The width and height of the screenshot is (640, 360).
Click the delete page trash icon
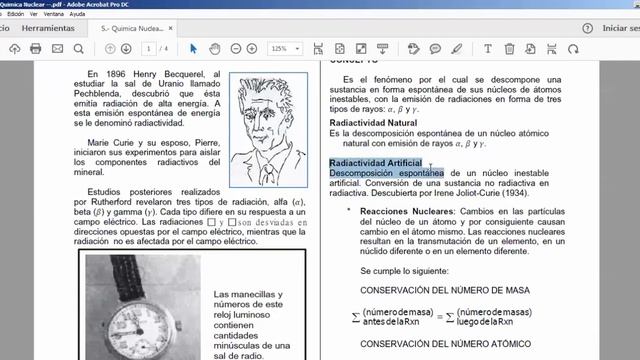click(509, 49)
